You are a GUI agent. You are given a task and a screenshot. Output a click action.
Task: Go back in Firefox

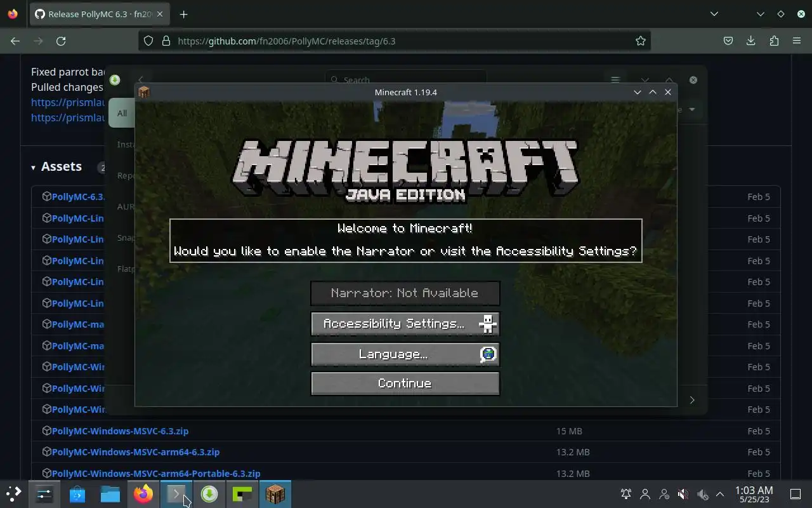click(x=15, y=41)
